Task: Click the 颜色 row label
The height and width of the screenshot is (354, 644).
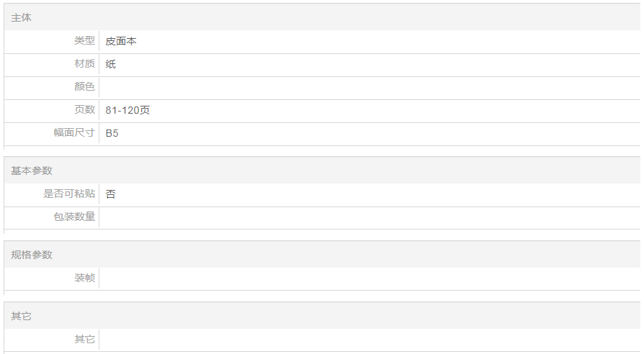Action: click(84, 87)
